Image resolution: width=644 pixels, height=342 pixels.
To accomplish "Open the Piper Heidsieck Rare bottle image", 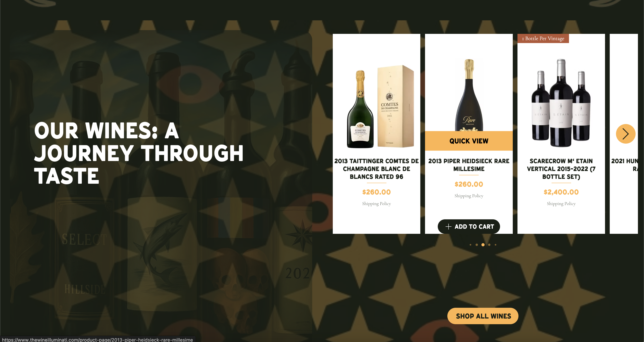I will pyautogui.click(x=469, y=95).
